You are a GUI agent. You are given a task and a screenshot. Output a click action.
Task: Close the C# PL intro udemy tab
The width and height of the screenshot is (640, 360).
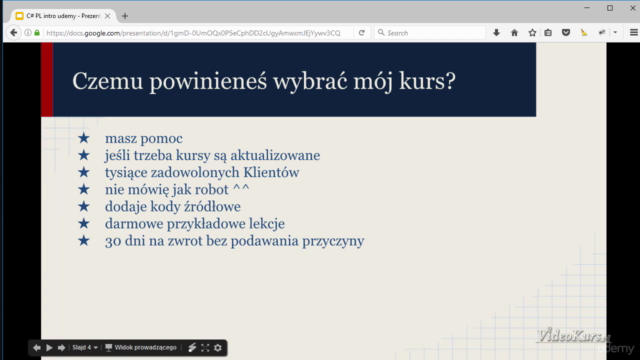click(107, 16)
